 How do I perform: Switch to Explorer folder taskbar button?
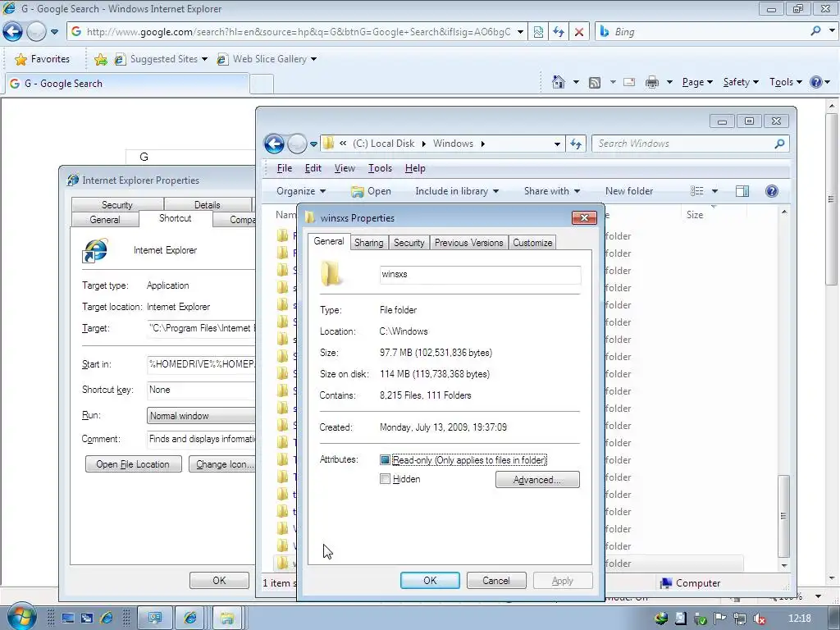(226, 619)
